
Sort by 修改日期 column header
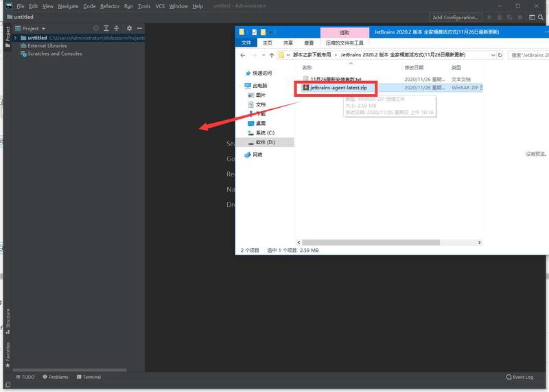point(414,67)
